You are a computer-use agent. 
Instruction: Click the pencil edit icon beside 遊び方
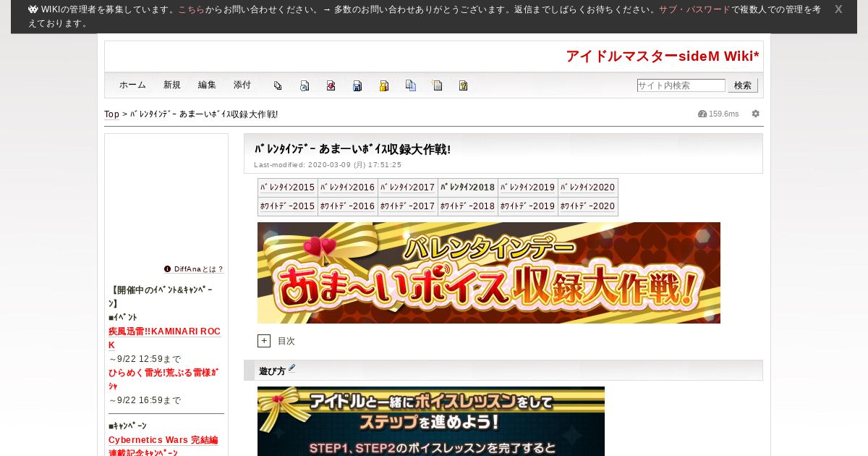click(292, 368)
